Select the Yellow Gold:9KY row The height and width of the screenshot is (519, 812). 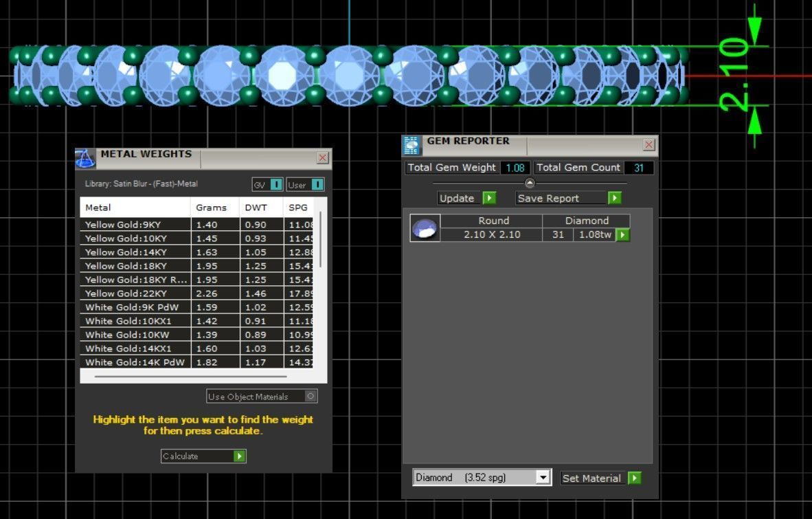[196, 224]
